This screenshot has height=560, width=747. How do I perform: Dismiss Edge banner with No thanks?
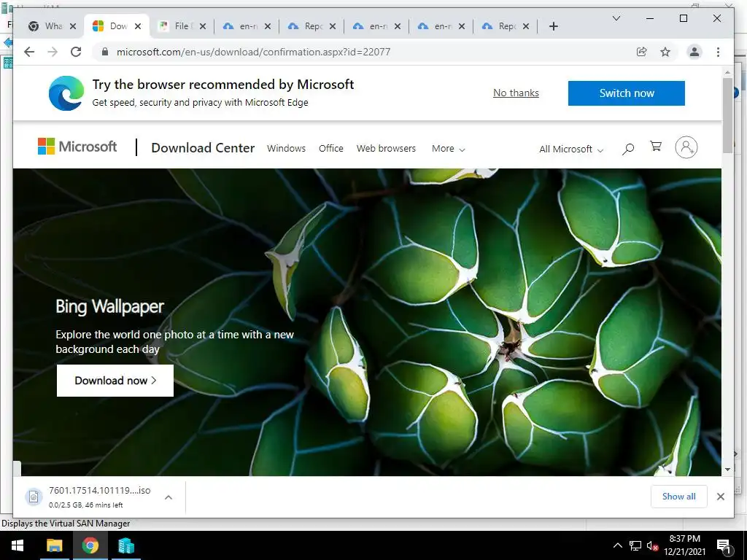pos(516,93)
